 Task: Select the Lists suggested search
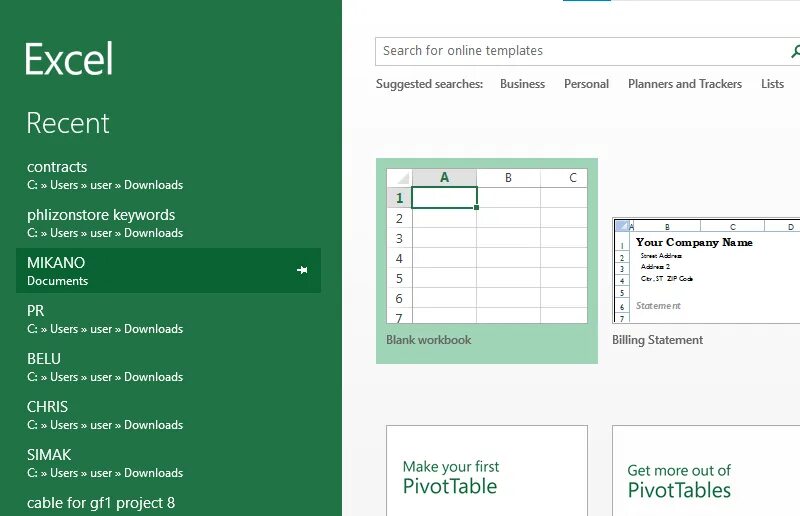(x=772, y=84)
